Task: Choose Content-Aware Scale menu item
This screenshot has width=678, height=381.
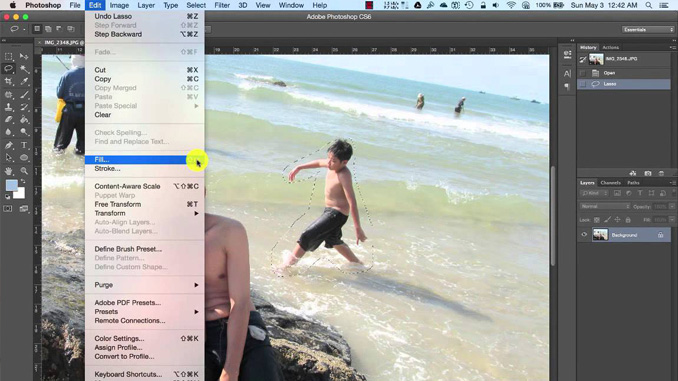Action: click(144, 186)
